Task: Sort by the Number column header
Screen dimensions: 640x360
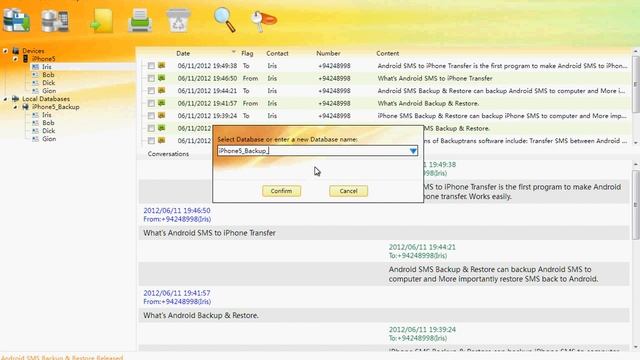Action: (328, 53)
